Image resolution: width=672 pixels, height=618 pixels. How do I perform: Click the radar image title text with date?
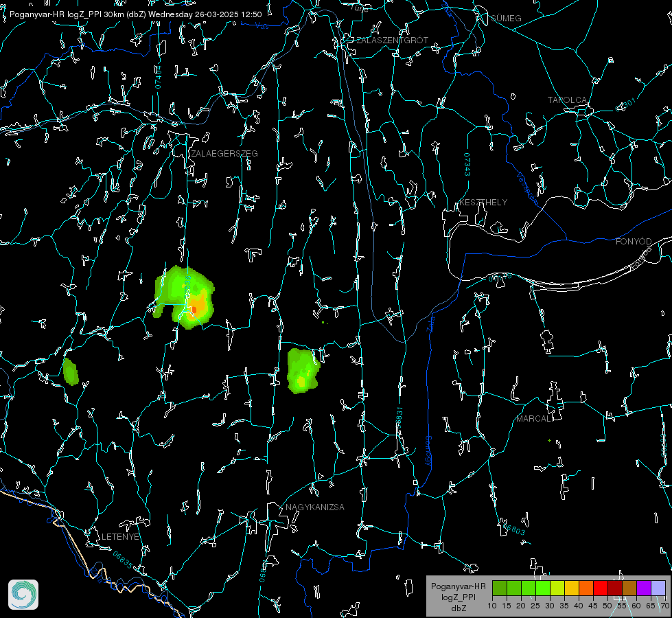[x=135, y=14]
